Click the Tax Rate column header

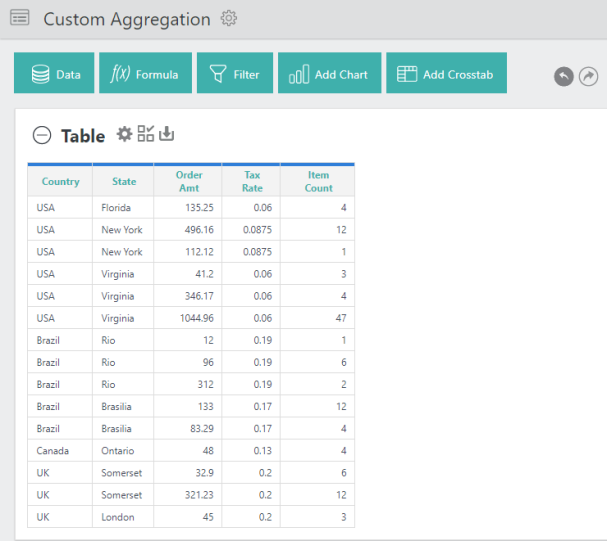(252, 181)
